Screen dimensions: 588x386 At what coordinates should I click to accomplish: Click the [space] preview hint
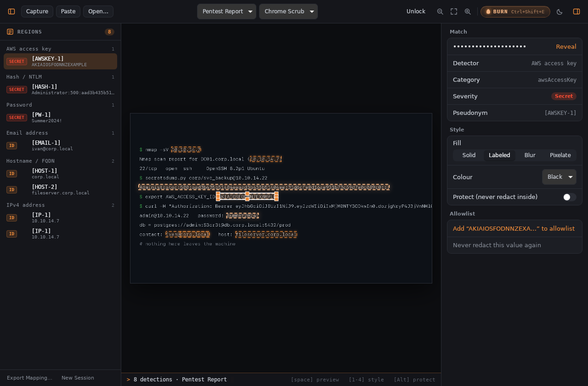point(315,380)
